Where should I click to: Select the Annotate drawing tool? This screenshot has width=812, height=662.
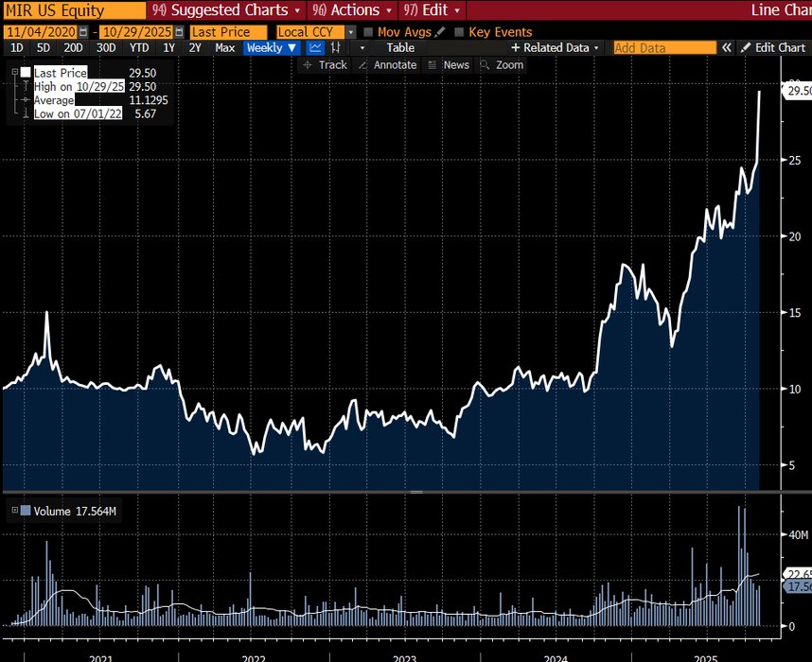pyautogui.click(x=385, y=65)
